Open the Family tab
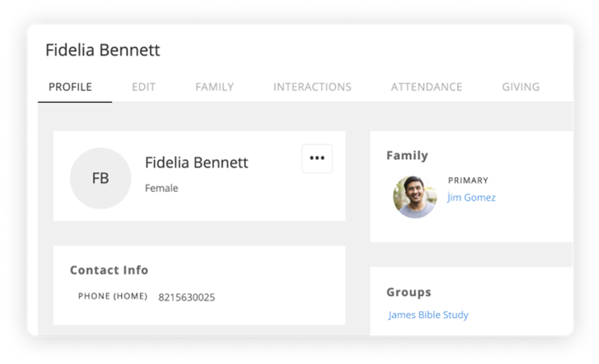The image size is (599, 364). [214, 87]
